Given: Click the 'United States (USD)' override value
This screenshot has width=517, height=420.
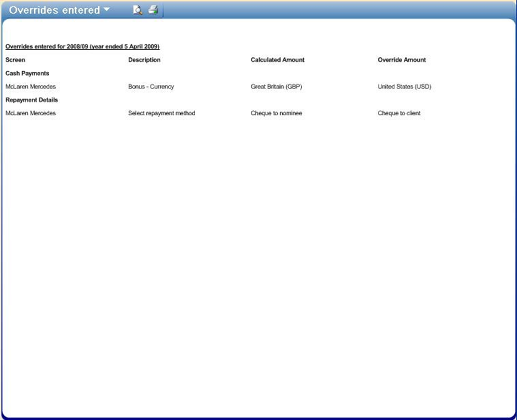Looking at the screenshot, I should click(404, 87).
